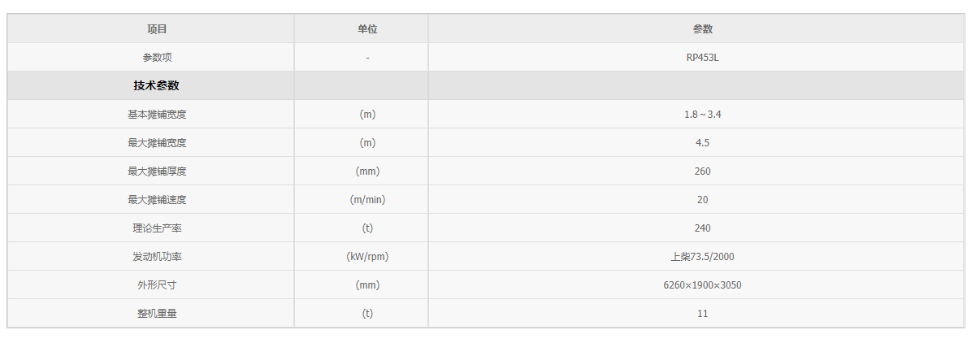Select the 最大摊铺速度 row label
Image resolution: width=980 pixels, height=343 pixels.
pos(157,200)
